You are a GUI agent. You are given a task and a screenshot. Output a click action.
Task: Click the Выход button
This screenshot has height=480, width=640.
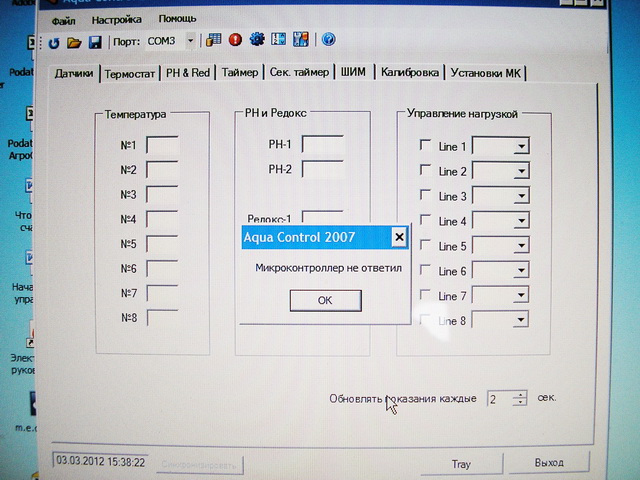coord(549,464)
